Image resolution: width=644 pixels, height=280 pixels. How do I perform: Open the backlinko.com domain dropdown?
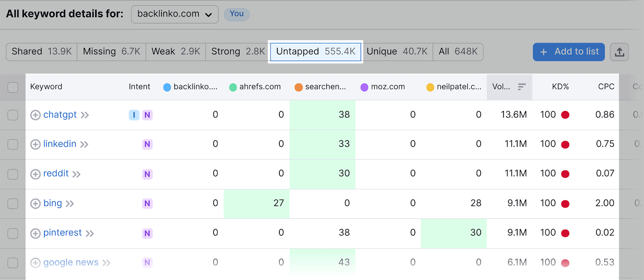(175, 14)
